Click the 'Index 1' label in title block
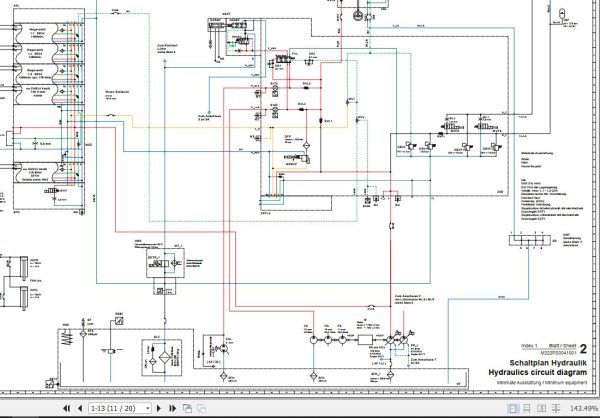The width and height of the screenshot is (600, 418). click(x=529, y=346)
